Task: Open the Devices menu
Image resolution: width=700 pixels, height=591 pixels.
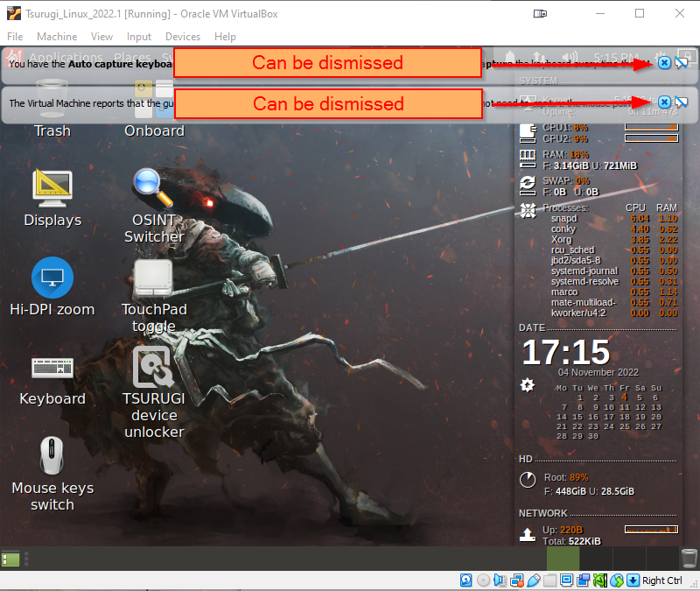Action: [183, 37]
